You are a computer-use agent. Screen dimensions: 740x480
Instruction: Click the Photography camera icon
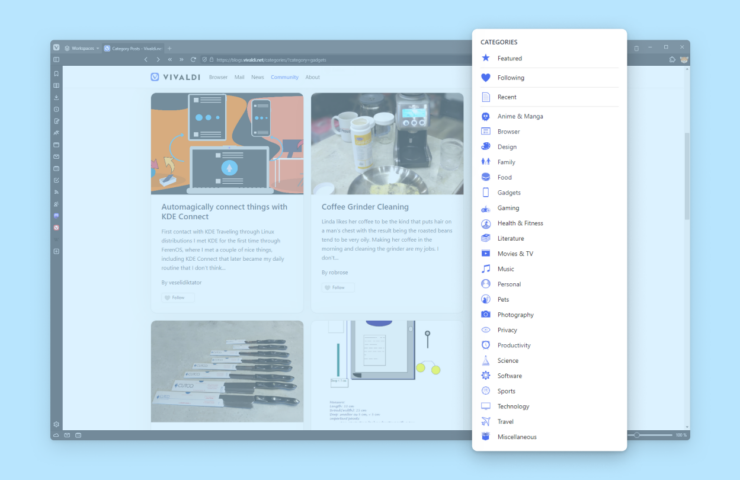click(x=486, y=314)
